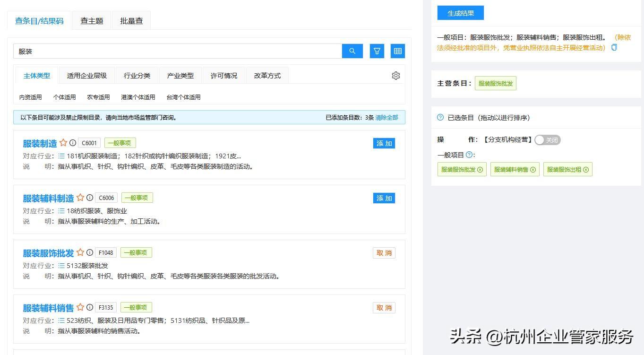Open the 改革方式 filter tab

click(x=267, y=76)
